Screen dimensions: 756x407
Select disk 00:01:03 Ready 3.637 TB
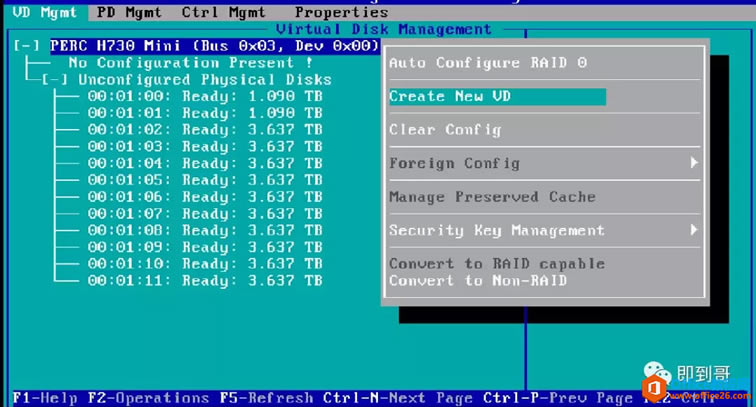205,147
